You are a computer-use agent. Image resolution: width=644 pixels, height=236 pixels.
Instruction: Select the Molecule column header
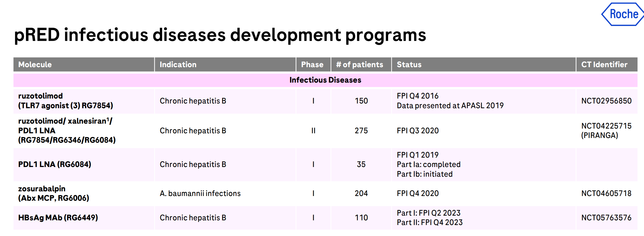click(35, 65)
